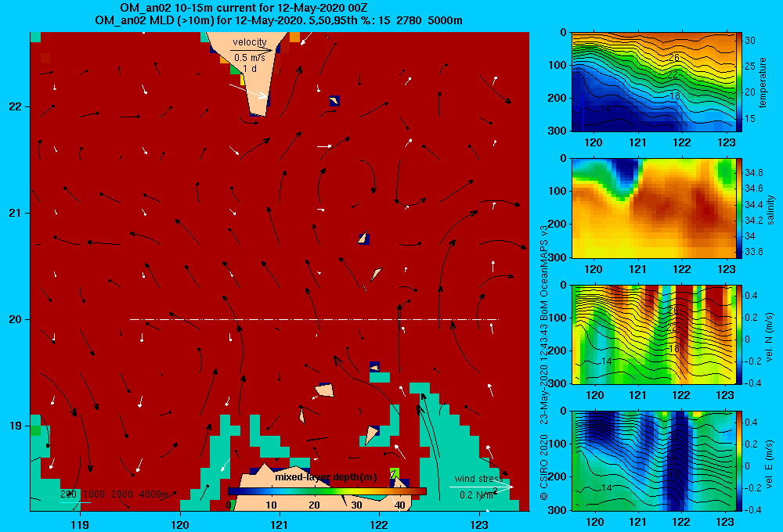Click the 'vel. E (m/s)' colorbar label
783x532 pixels.
[x=769, y=462]
